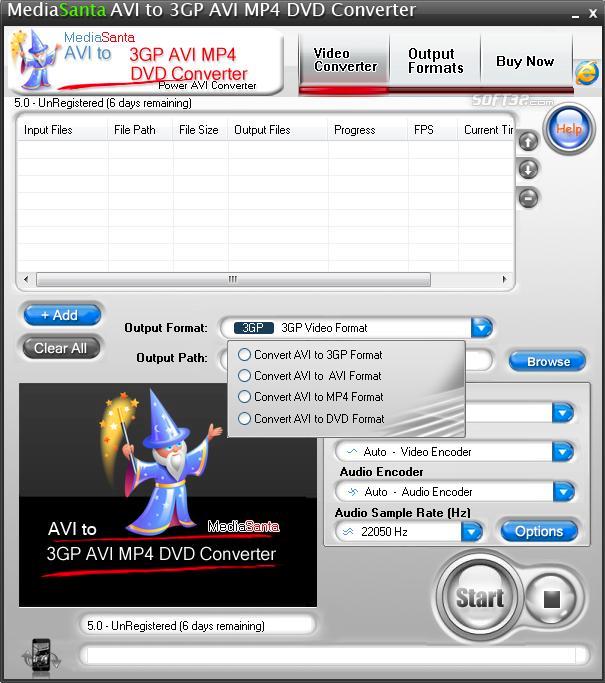
Task: Click the stop conversion square button
Action: 552,599
